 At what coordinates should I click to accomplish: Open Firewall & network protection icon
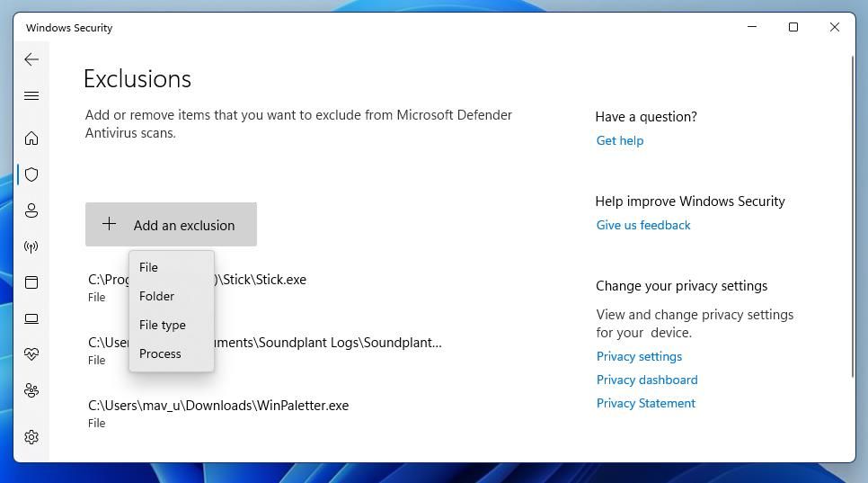click(31, 246)
